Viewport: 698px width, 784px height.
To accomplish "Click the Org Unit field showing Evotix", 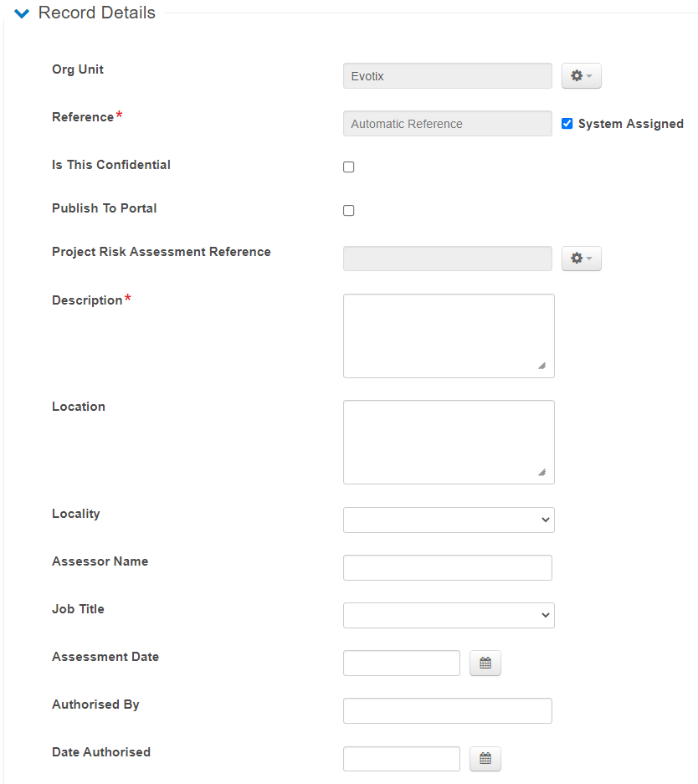I will (448, 76).
